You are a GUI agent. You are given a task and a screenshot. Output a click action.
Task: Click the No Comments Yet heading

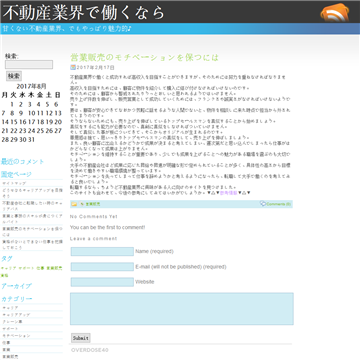(x=94, y=217)
